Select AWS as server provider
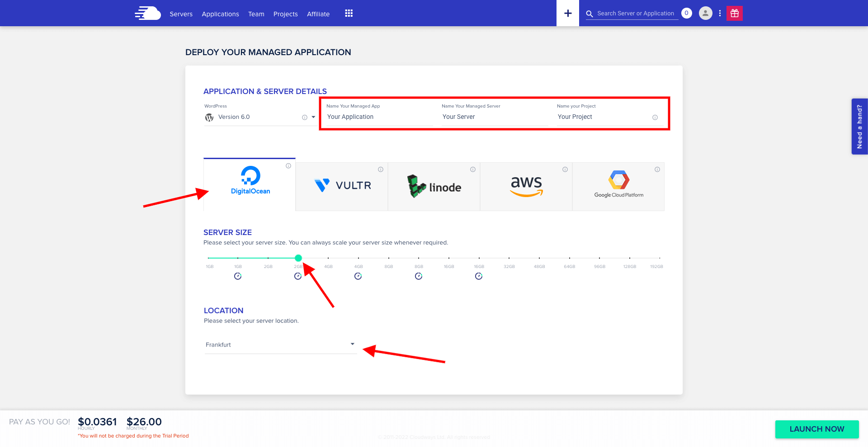This screenshot has height=447, width=868. [x=526, y=187]
